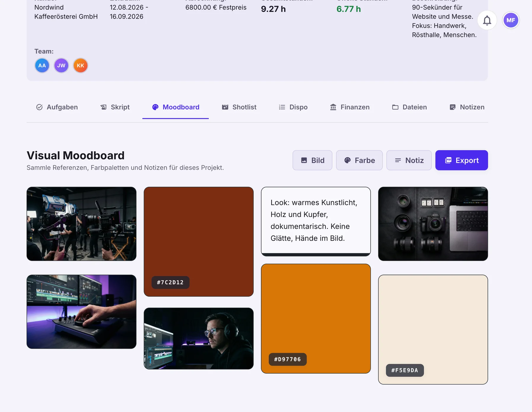Select the AA team member avatar

(x=42, y=65)
